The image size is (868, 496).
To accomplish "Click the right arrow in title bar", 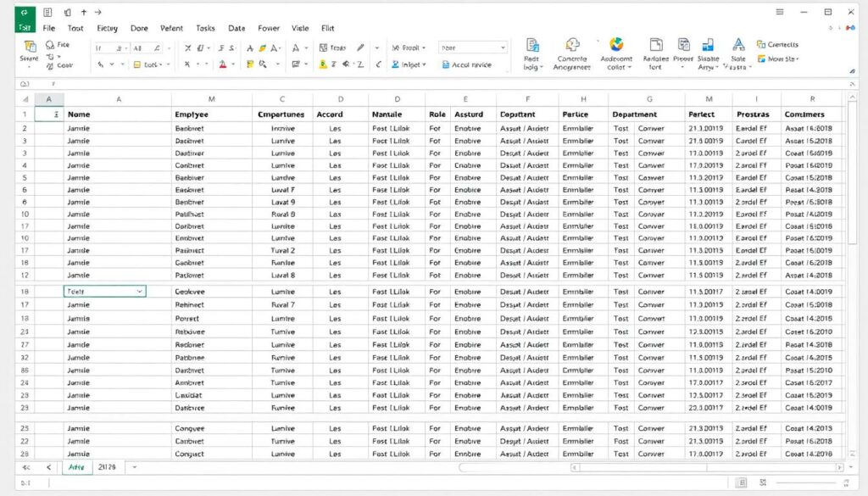I will point(98,12).
